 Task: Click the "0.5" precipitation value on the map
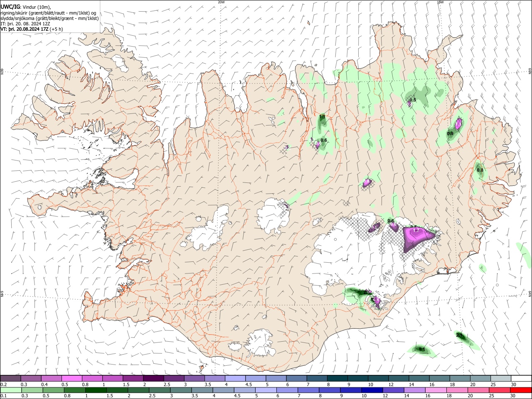[413, 100]
